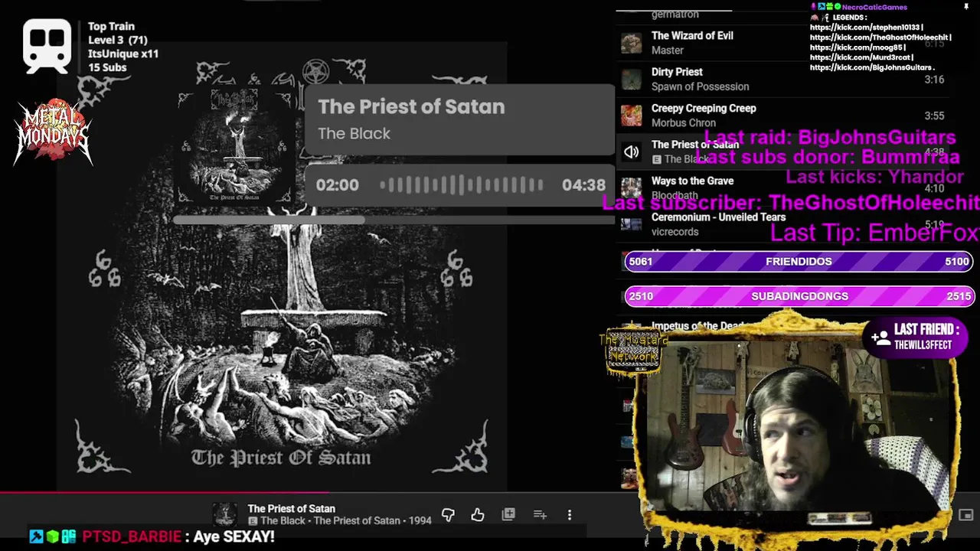This screenshot has height=551, width=980.
Task: Click the Bloodbath artist name
Action: 675,195
